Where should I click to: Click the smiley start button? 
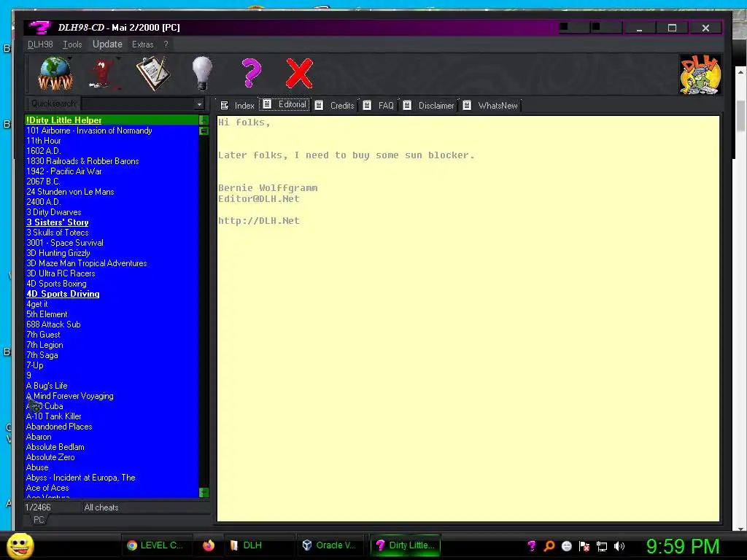coord(20,545)
